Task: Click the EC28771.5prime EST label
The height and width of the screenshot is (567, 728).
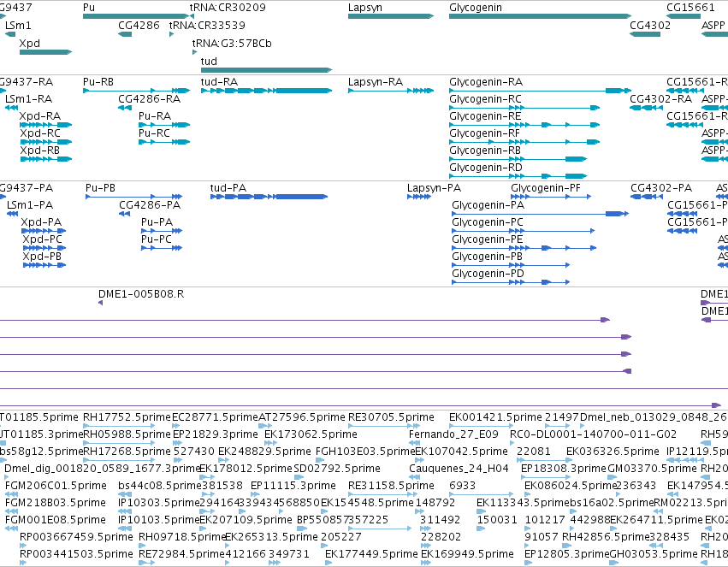Action: point(215,417)
